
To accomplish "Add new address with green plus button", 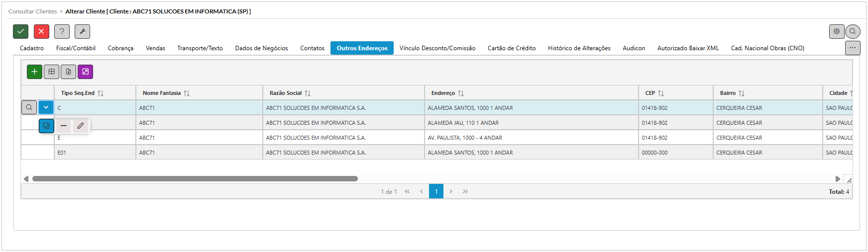I will click(x=34, y=72).
